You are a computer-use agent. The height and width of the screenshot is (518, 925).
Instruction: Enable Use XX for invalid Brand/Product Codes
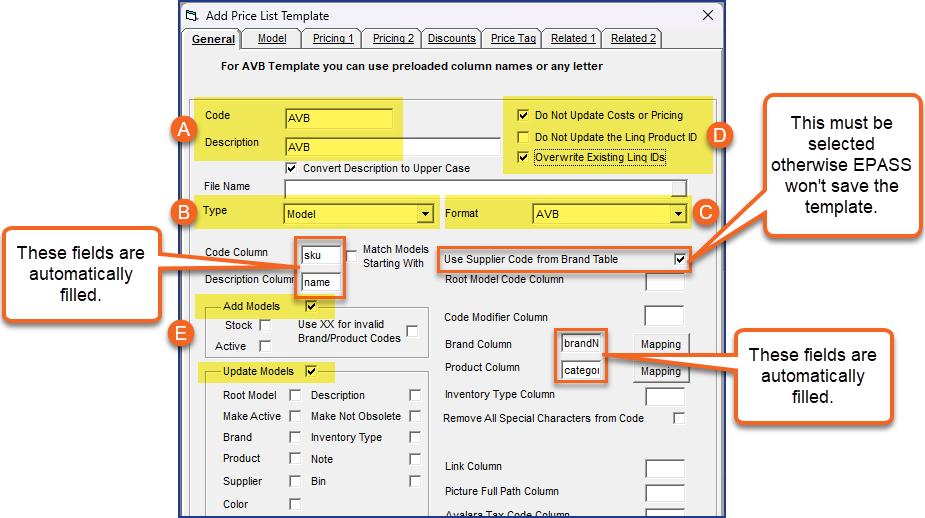[412, 331]
